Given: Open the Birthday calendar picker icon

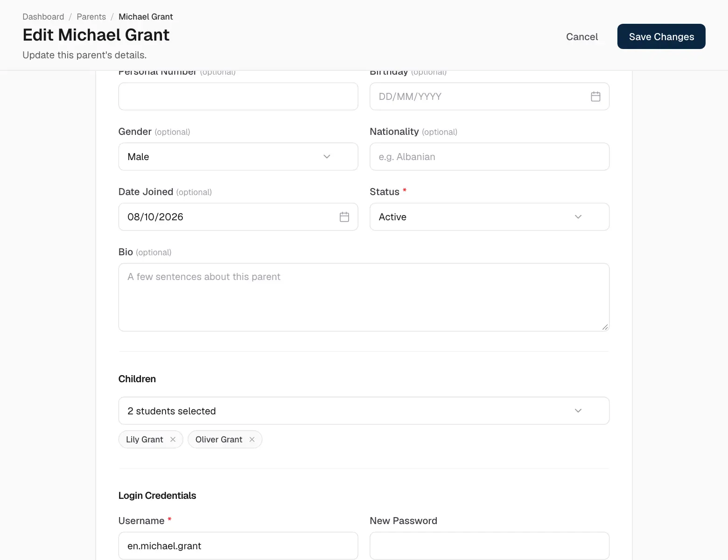Looking at the screenshot, I should click(595, 97).
